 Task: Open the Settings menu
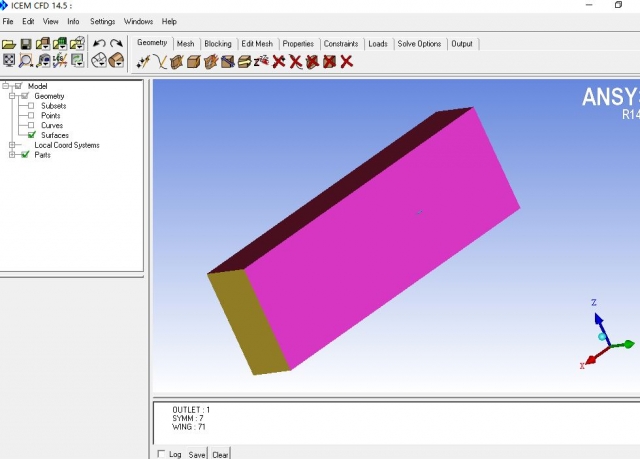pyautogui.click(x=102, y=21)
